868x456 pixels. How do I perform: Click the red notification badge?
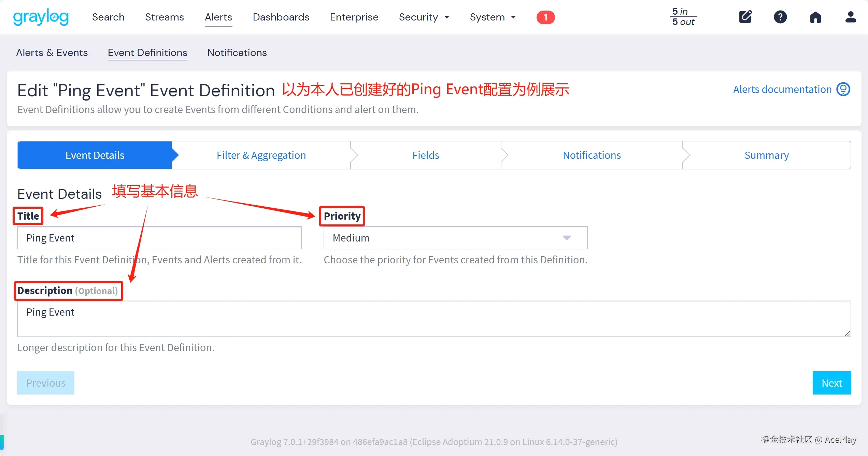[x=545, y=17]
